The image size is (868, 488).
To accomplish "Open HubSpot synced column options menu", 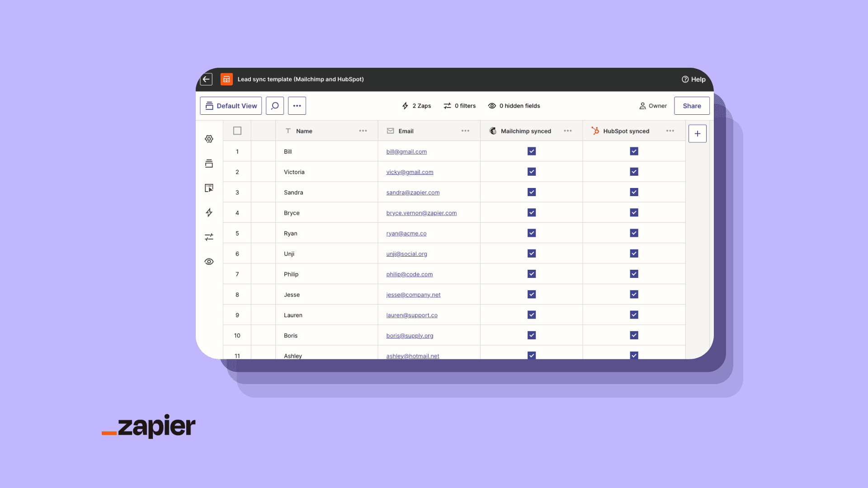I will pos(670,131).
